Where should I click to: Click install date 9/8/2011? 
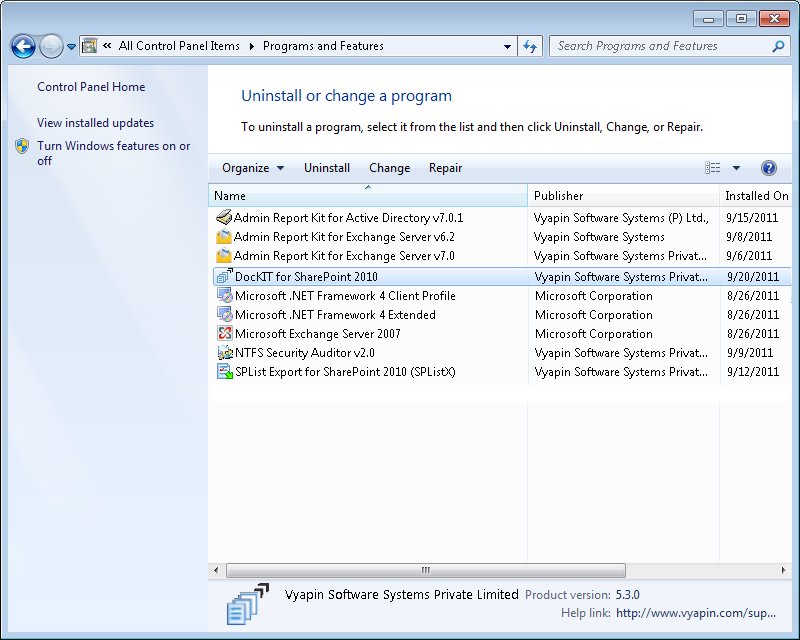tap(749, 237)
